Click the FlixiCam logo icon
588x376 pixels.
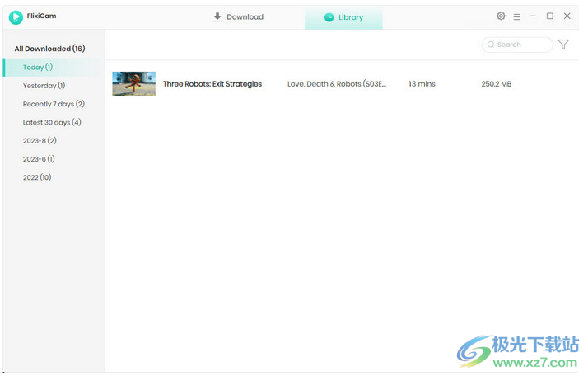point(16,16)
